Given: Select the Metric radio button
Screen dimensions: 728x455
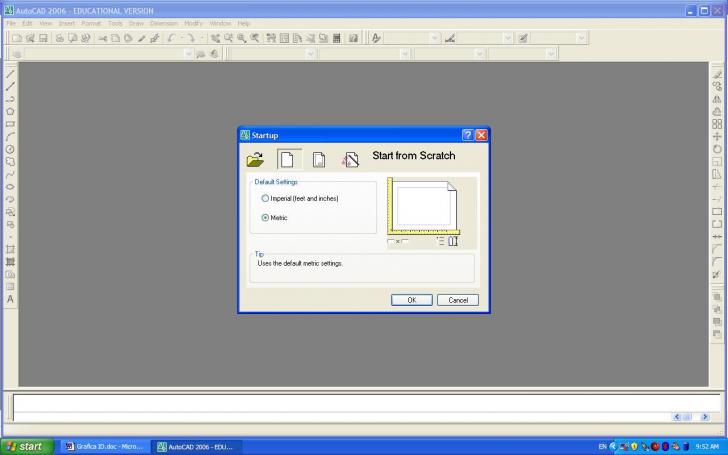Looking at the screenshot, I should pyautogui.click(x=265, y=217).
